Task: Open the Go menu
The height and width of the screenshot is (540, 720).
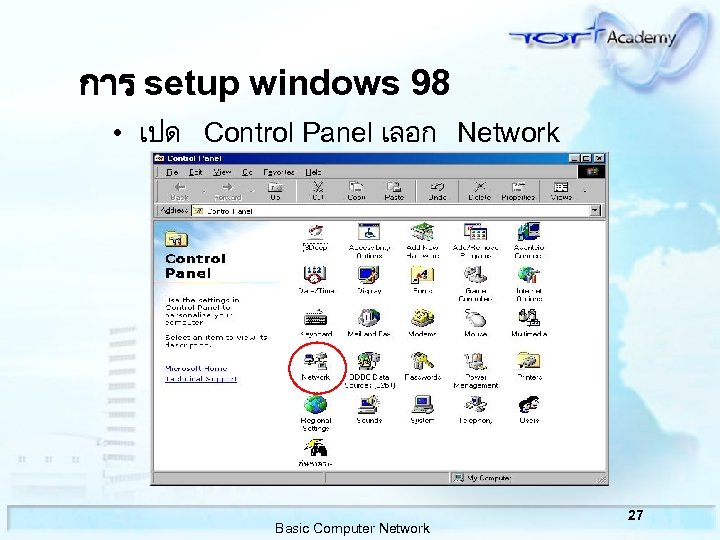Action: click(248, 172)
